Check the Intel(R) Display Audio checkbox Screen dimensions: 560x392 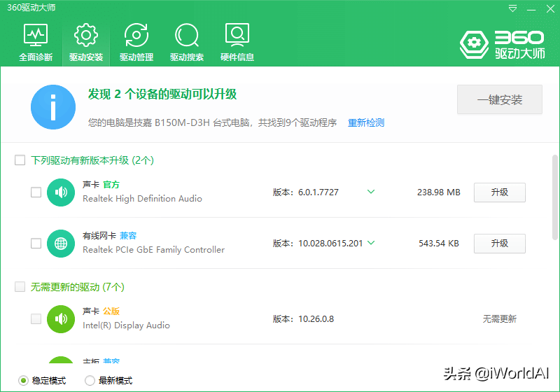pyautogui.click(x=36, y=318)
